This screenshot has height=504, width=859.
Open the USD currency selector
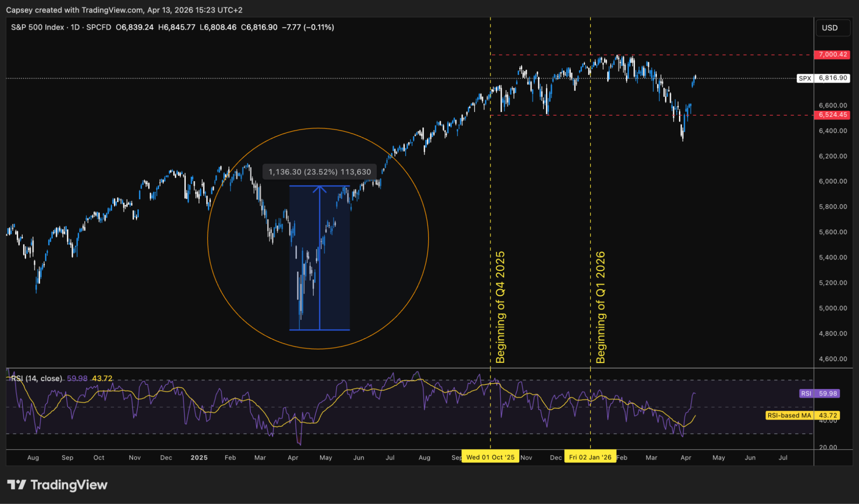pyautogui.click(x=833, y=28)
